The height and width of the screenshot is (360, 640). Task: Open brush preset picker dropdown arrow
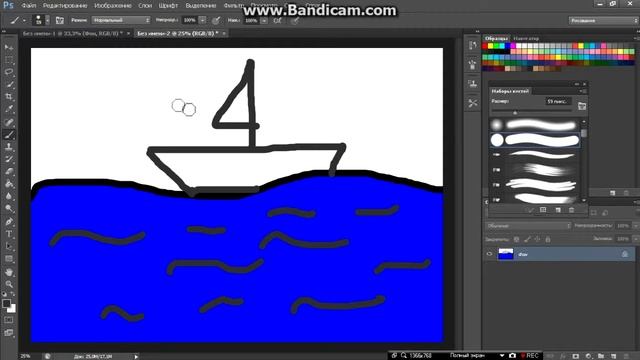click(x=47, y=20)
